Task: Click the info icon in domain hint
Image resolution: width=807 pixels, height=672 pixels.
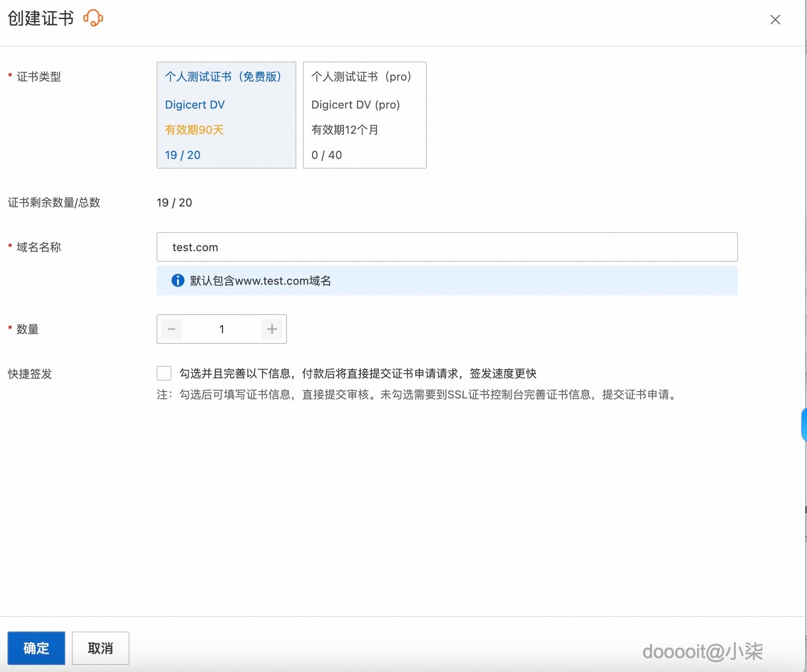Action: [x=178, y=281]
